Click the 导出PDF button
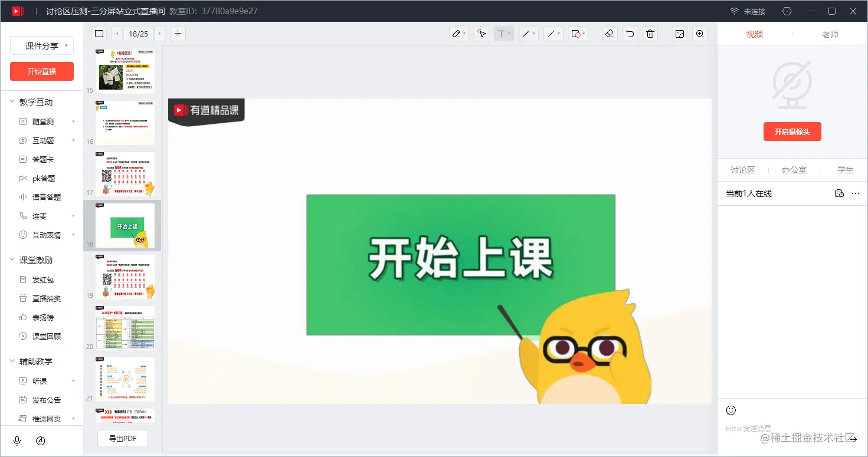 coord(122,438)
